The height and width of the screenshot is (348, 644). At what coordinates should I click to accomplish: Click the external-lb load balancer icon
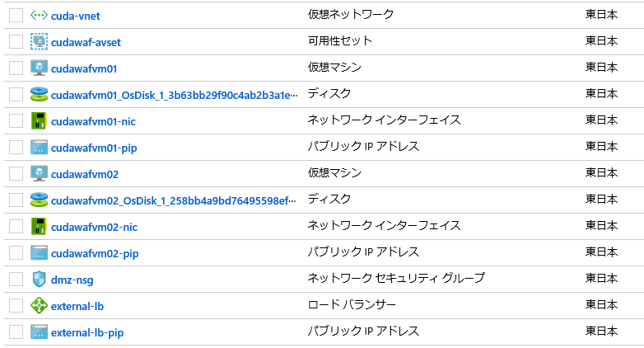click(39, 305)
